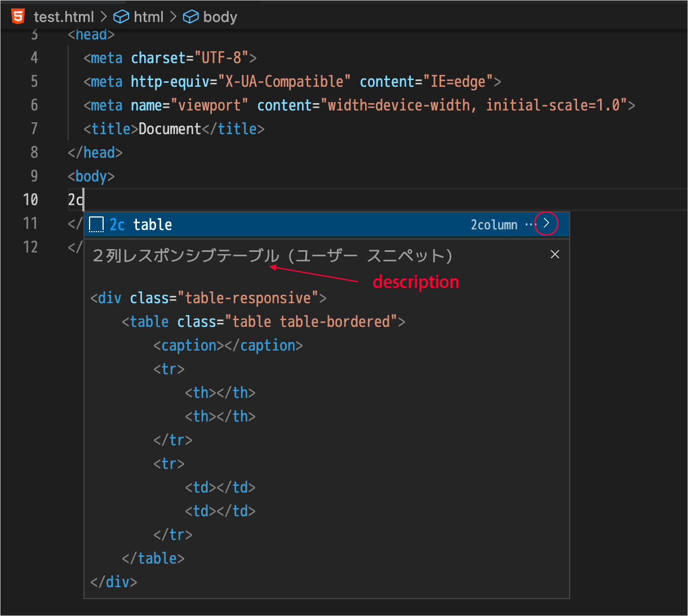Open the html breadcrumb element picker

click(x=148, y=17)
